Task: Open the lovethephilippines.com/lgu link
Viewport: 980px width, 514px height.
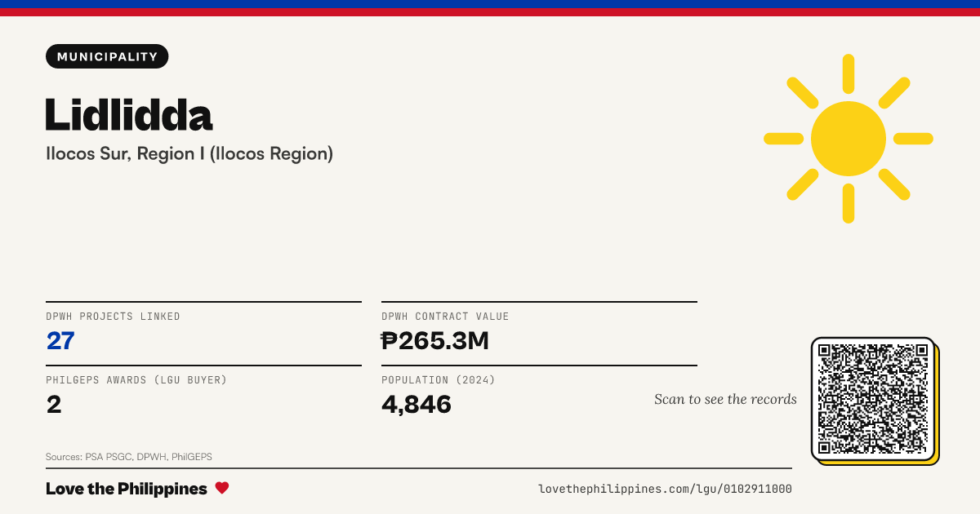Action: 665,489
